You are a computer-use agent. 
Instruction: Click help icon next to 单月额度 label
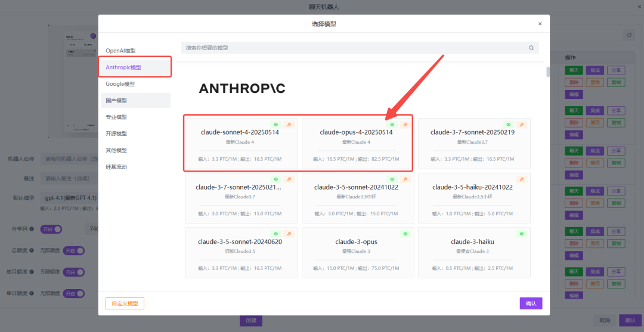[x=32, y=272]
